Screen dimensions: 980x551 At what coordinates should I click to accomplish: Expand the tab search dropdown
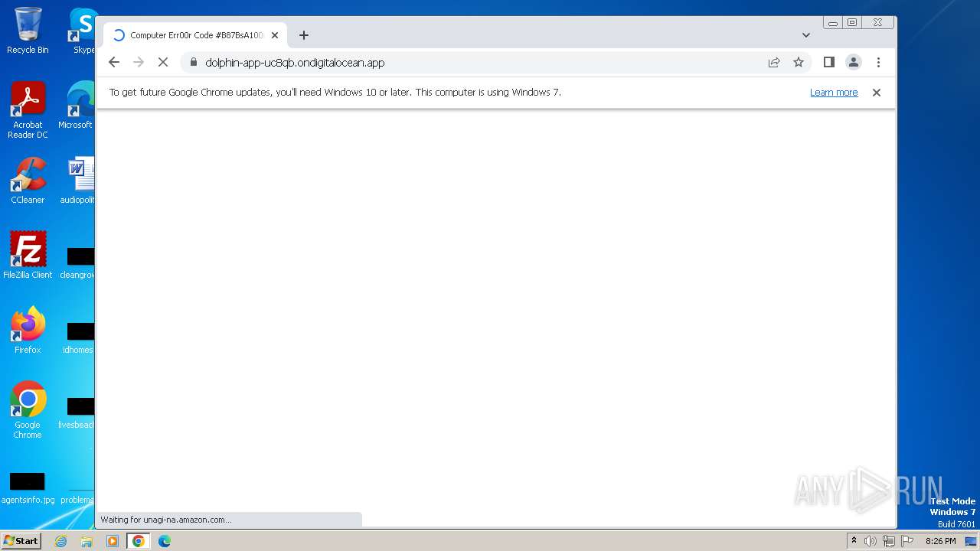(806, 35)
